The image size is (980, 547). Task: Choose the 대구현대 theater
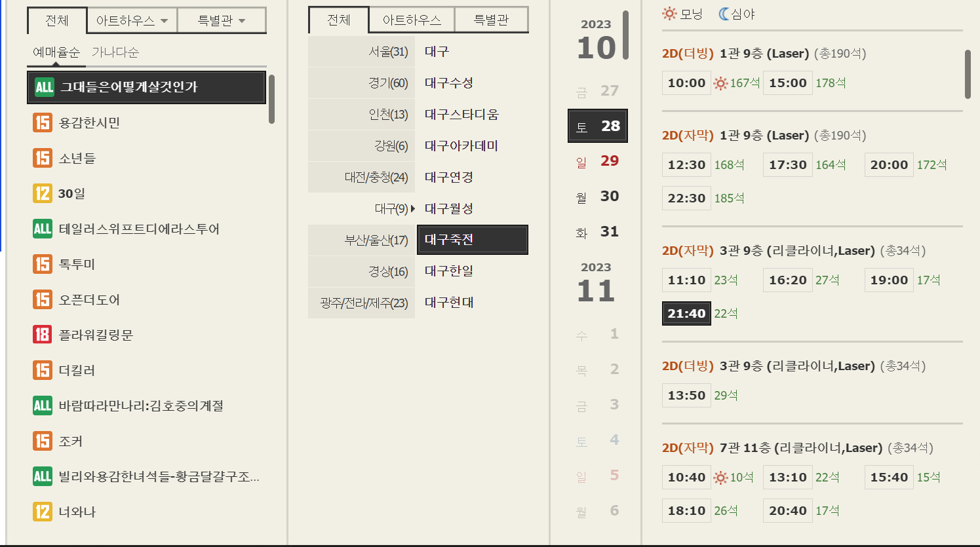click(x=449, y=302)
